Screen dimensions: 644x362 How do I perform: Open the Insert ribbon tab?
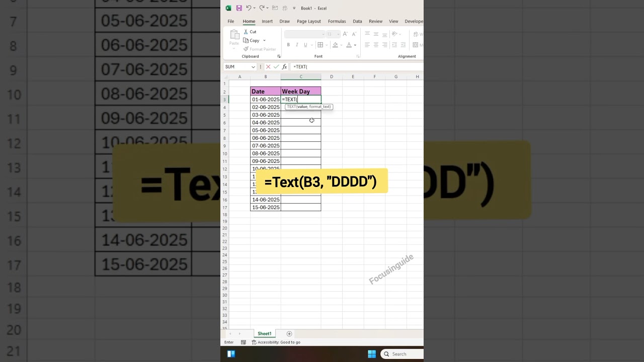[x=267, y=21]
